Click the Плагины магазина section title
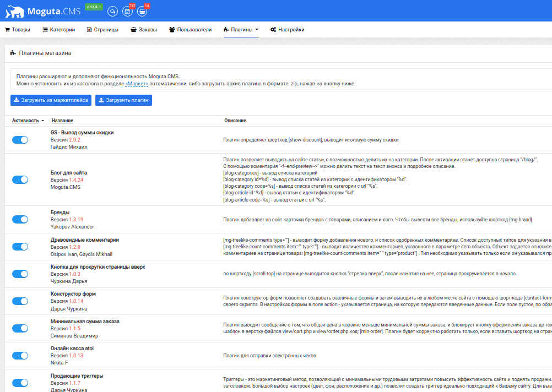The height and width of the screenshot is (392, 552). point(45,53)
